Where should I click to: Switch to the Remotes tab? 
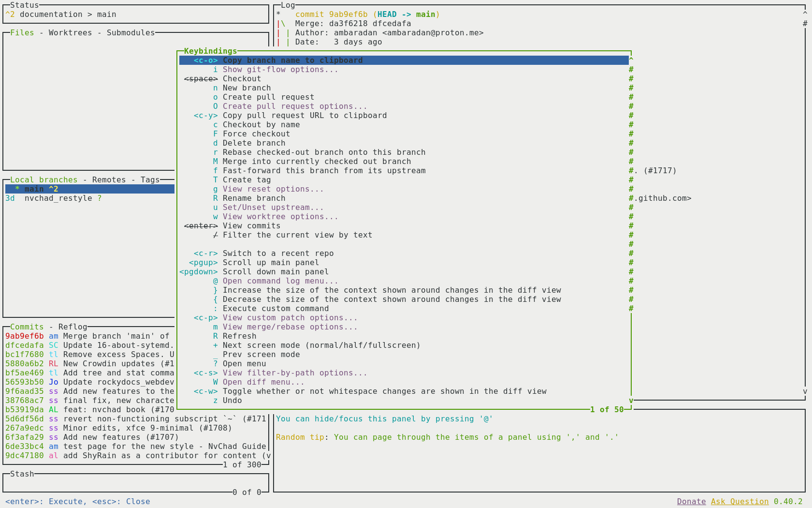click(x=109, y=180)
